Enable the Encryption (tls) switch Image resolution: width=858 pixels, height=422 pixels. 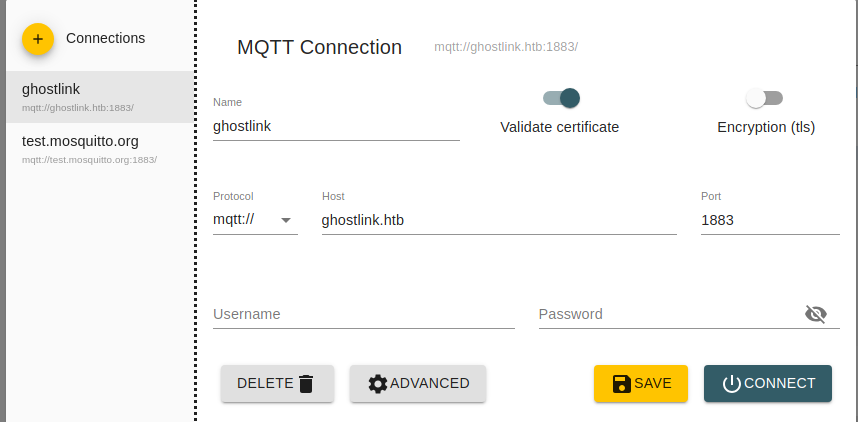pyautogui.click(x=764, y=99)
